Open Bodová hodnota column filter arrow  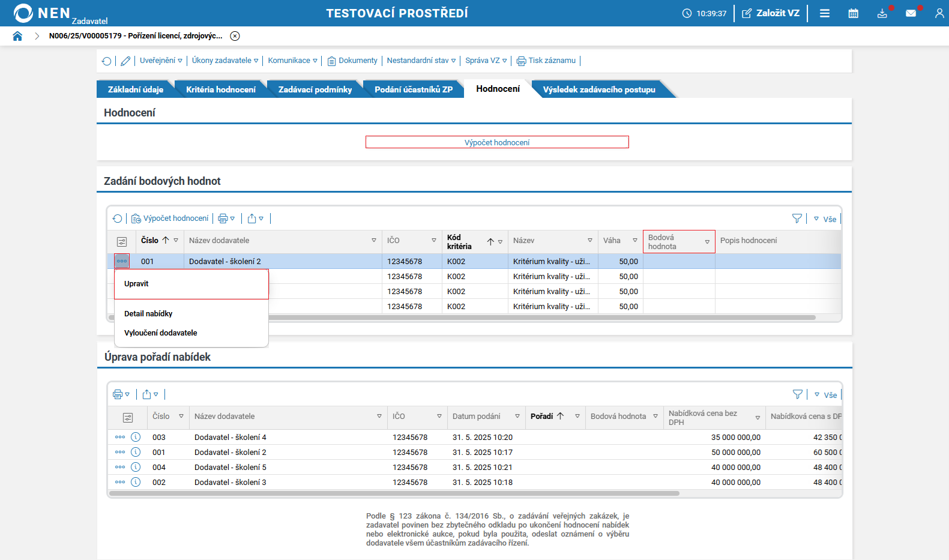[707, 242]
